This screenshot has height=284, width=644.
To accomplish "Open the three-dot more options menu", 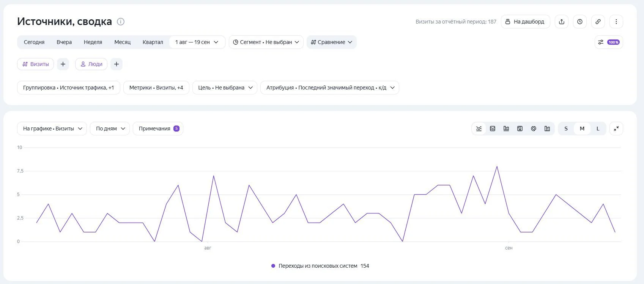I will coord(616,22).
